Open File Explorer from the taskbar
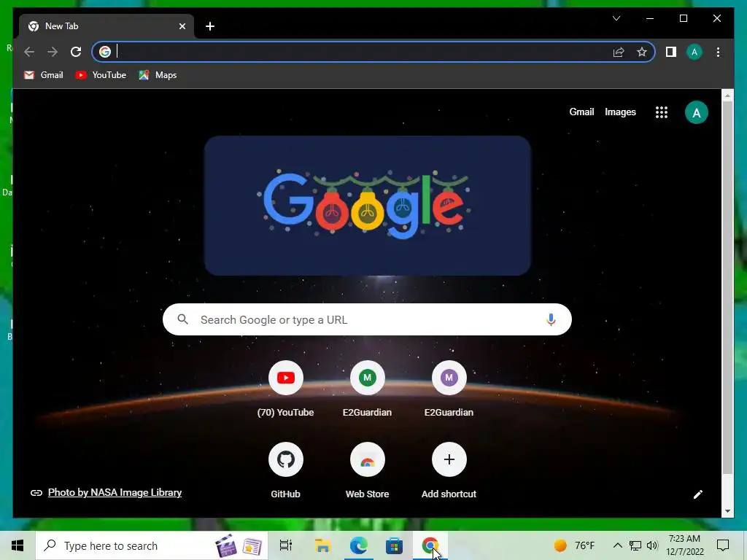The width and height of the screenshot is (747, 560). [322, 545]
